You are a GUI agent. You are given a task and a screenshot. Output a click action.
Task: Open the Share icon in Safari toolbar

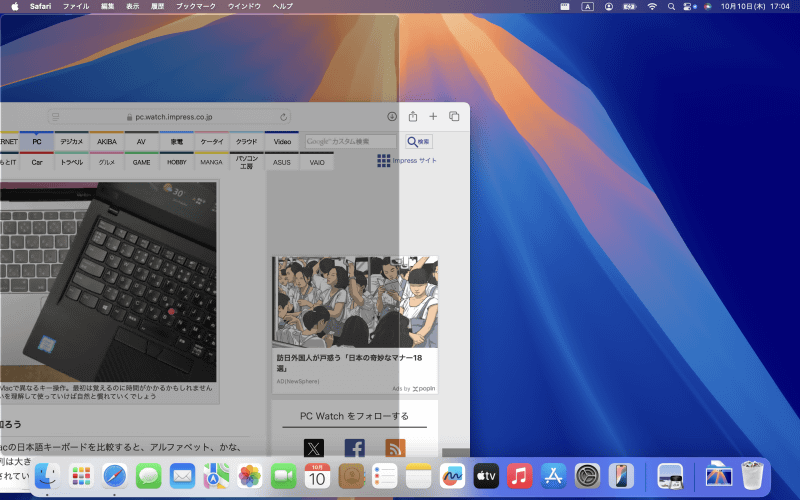[413, 116]
